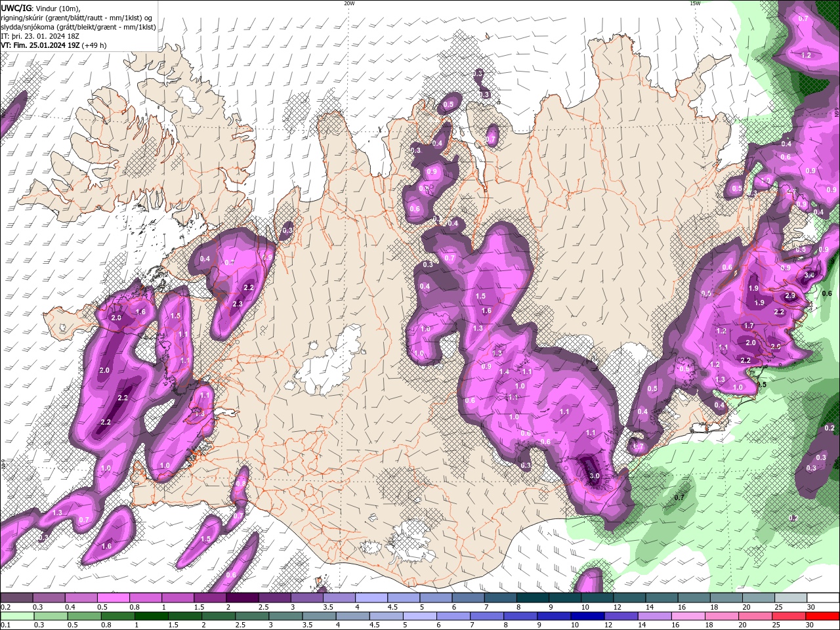Select the magenta 1.5 snow scale swatch
Screen dimensions: 840x630
210,598
